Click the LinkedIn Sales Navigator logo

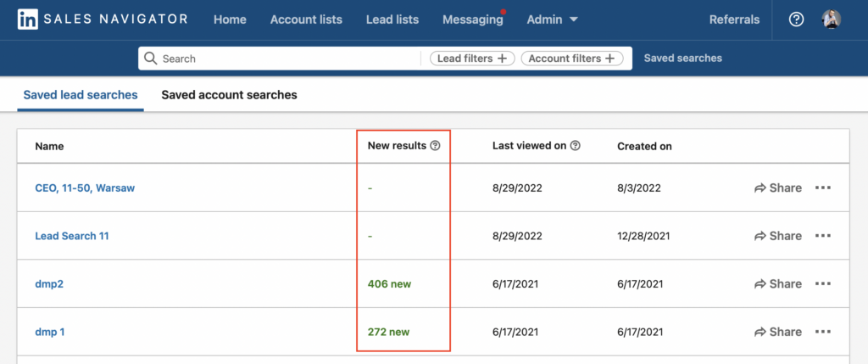103,20
